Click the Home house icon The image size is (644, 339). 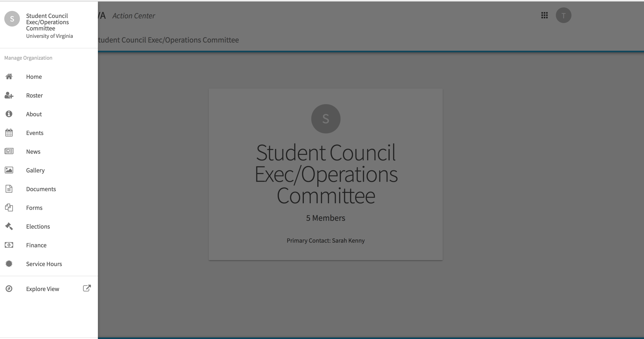9,77
